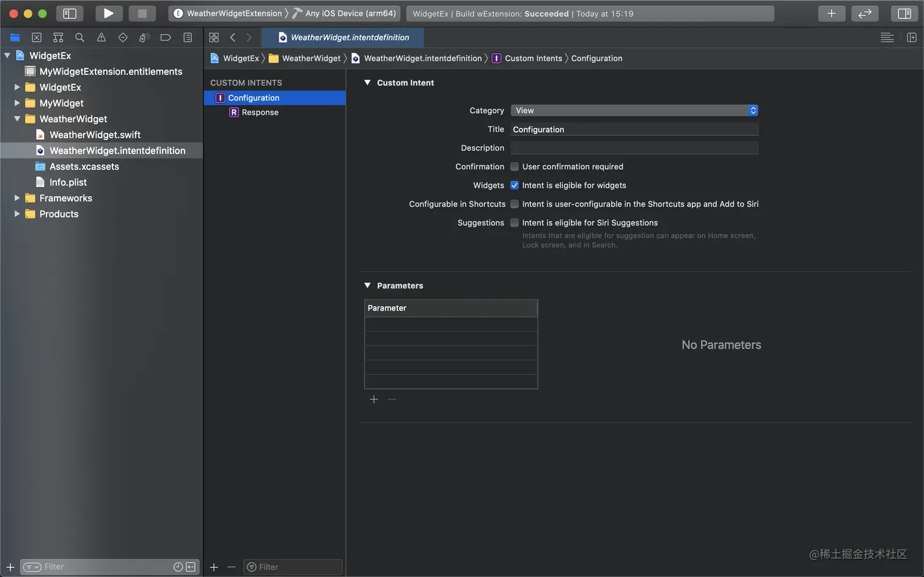Viewport: 924px width, 577px height.
Task: Show the Source Control navigator
Action: coord(37,37)
